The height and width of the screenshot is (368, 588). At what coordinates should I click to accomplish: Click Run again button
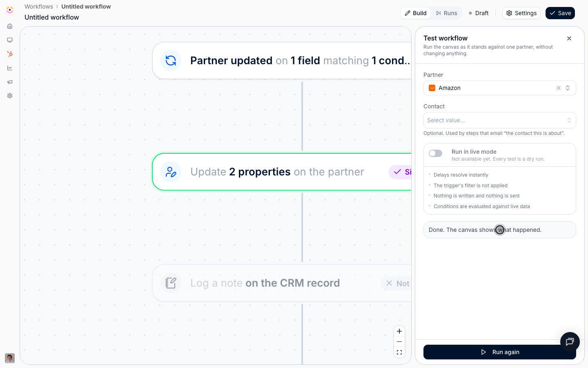coord(500,352)
